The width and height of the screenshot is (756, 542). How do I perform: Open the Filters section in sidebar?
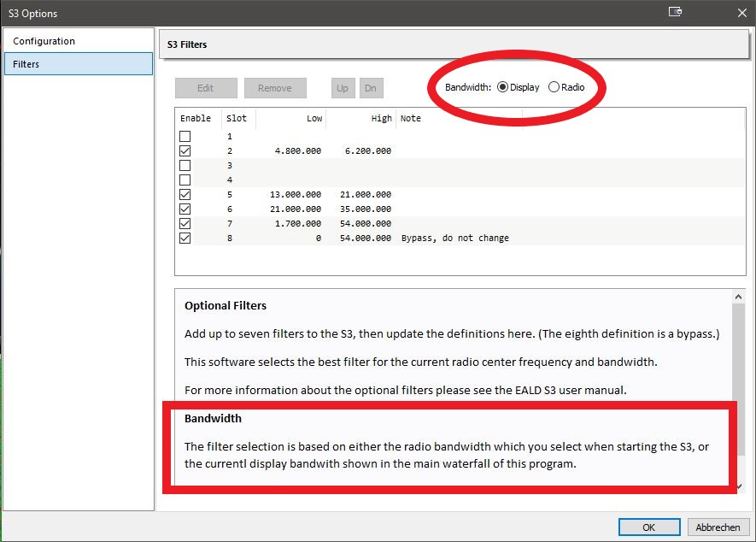[x=26, y=64]
